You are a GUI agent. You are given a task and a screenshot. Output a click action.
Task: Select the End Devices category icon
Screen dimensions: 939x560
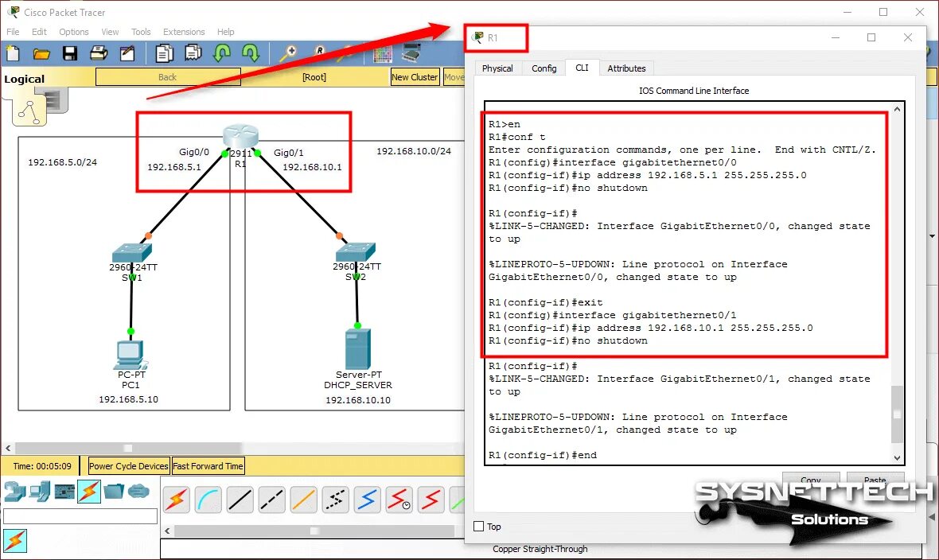coord(40,492)
